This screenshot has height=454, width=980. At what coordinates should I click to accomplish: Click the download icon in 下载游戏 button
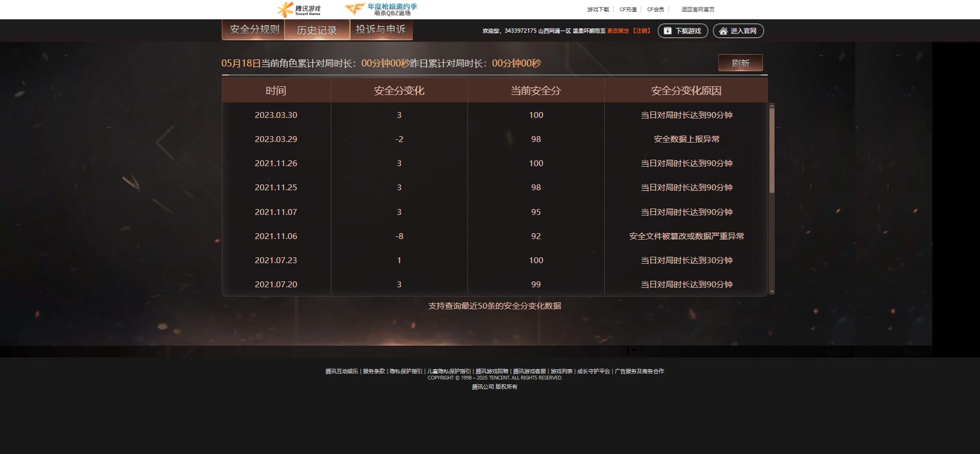[667, 31]
